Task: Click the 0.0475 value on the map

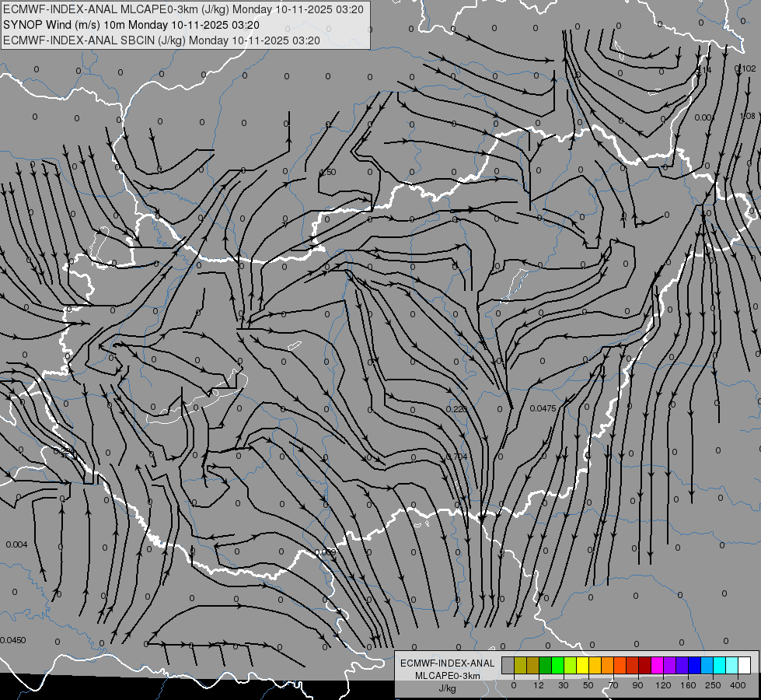Action: 543,408
